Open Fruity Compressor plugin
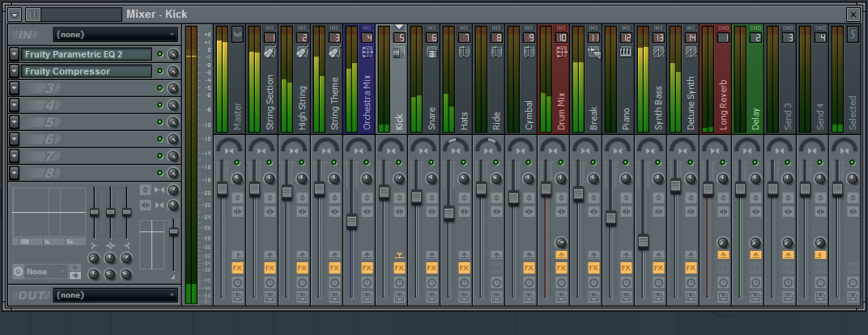This screenshot has width=868, height=335. (x=87, y=71)
